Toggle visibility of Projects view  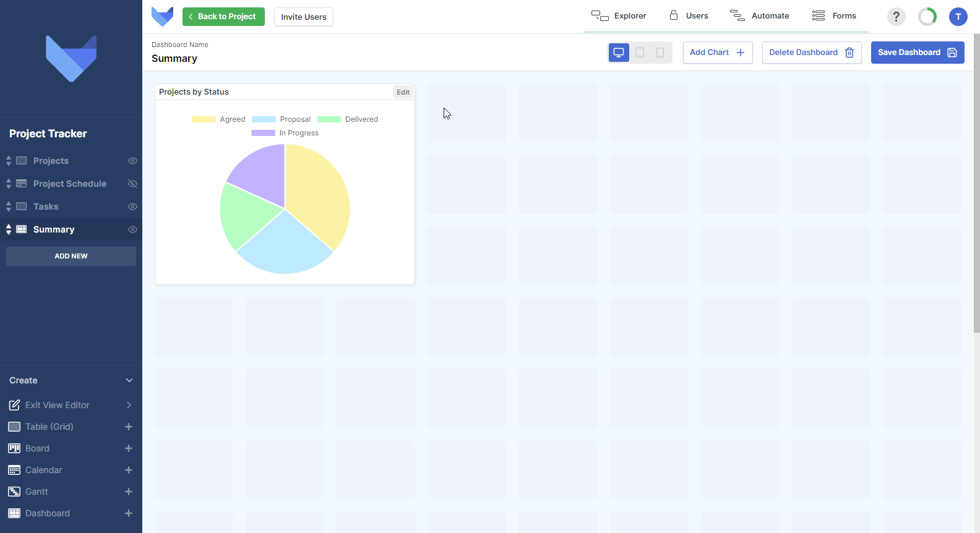(x=132, y=161)
